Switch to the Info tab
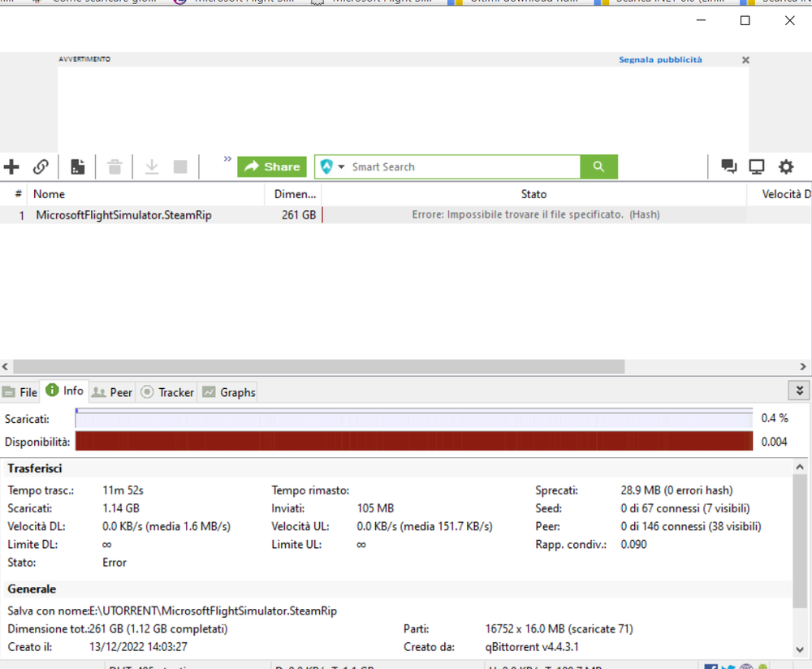The height and width of the screenshot is (669, 812). tap(65, 391)
